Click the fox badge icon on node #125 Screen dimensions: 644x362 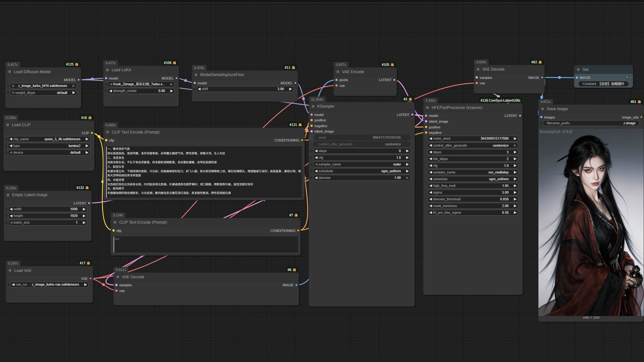(x=76, y=64)
